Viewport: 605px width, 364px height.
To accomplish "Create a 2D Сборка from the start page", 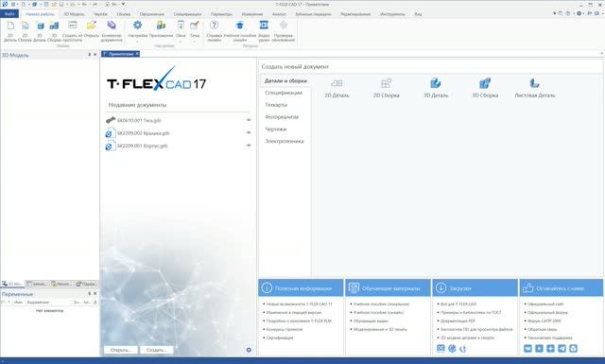I will 387,88.
